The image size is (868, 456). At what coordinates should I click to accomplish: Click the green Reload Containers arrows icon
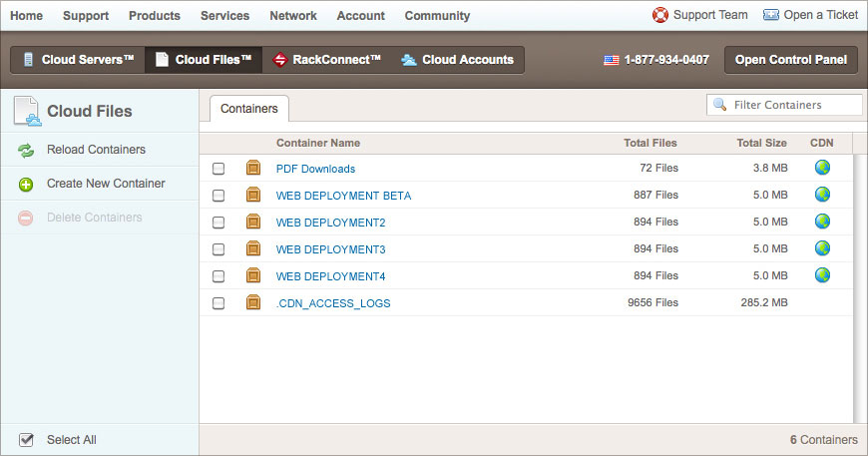click(x=26, y=150)
